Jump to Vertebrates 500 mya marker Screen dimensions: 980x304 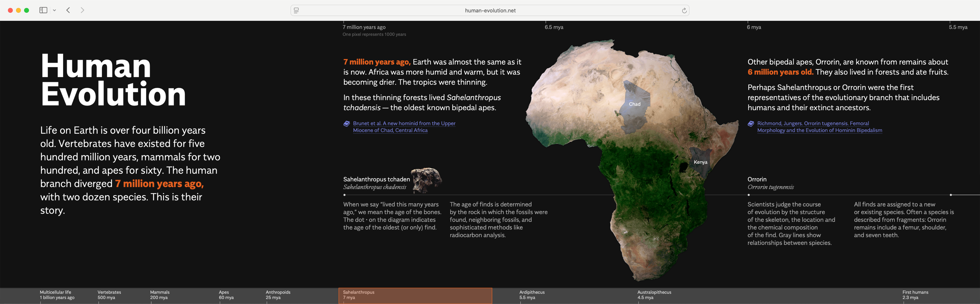[109, 295]
